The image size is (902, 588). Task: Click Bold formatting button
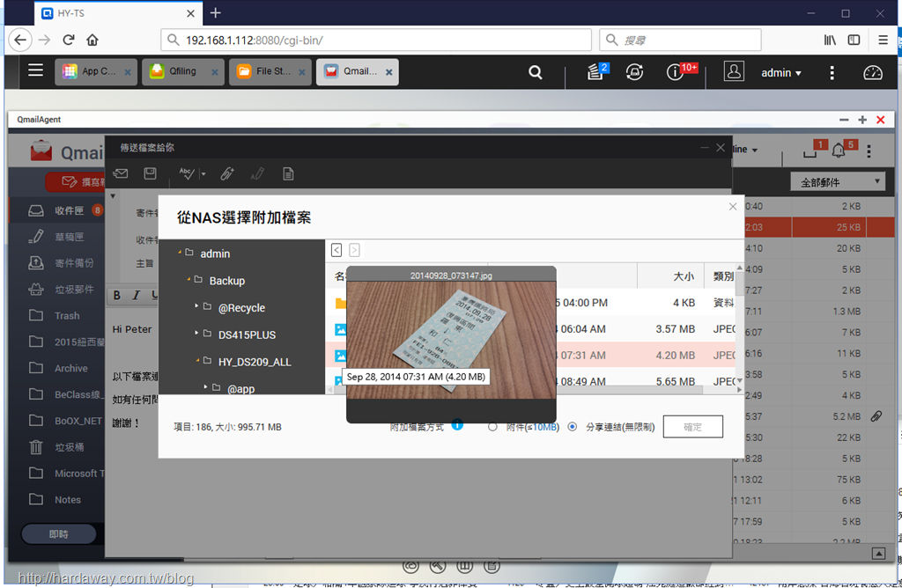117,296
